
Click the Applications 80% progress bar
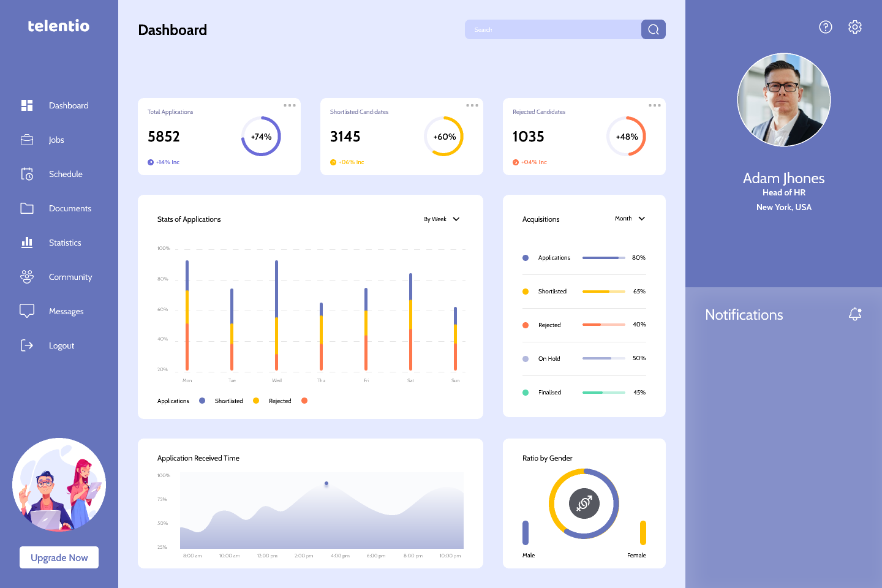coord(604,258)
